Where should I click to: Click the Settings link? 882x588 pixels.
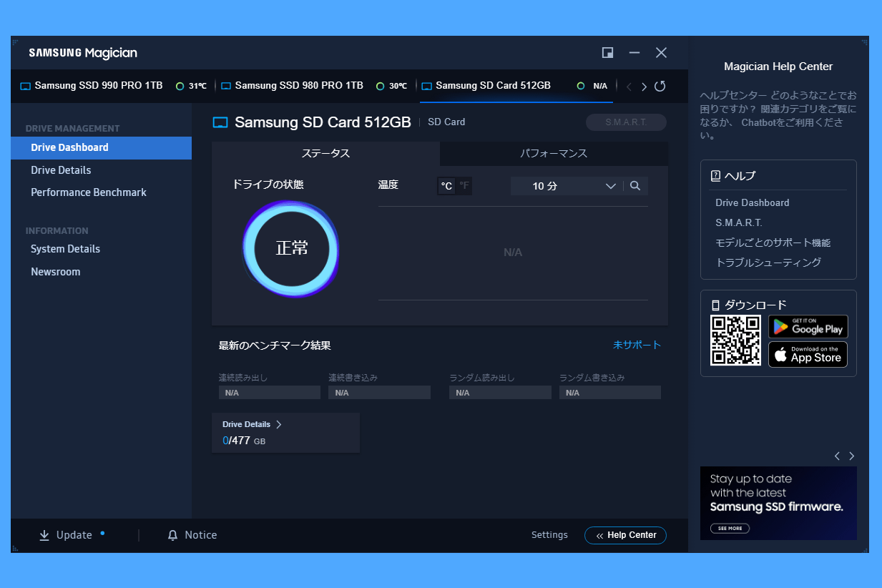(549, 535)
